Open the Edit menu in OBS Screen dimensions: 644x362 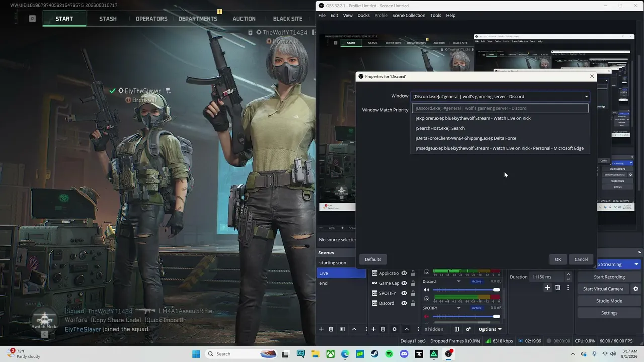tap(334, 15)
